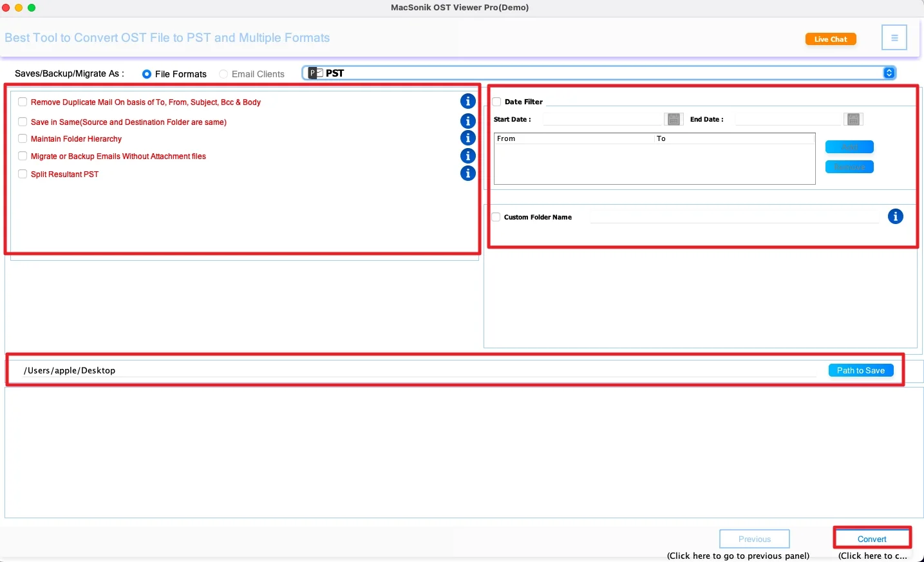Click the From column header
Viewport: 924px width, 562px height.
(574, 138)
